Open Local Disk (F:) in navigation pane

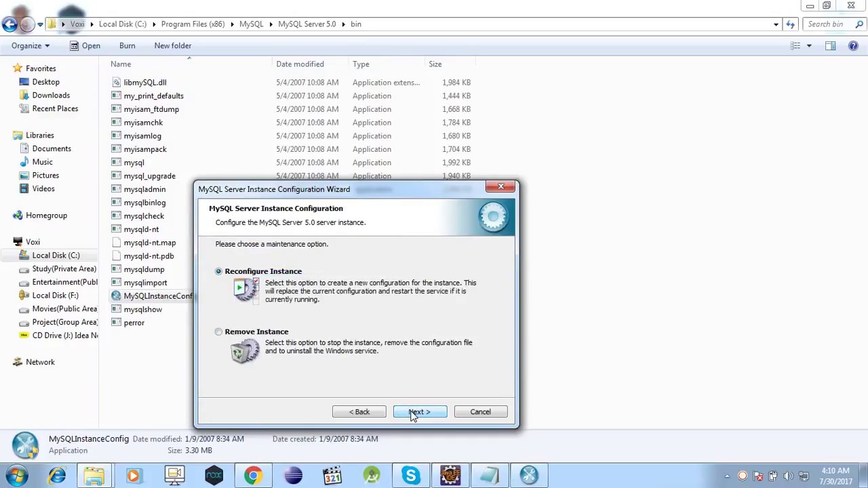tap(55, 296)
